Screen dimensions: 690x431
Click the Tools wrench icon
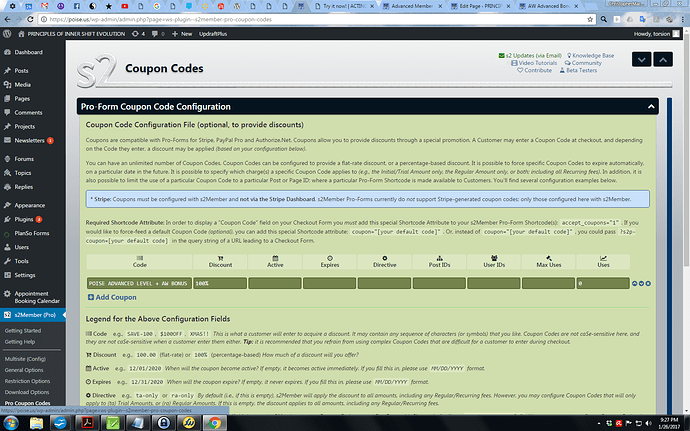click(x=7, y=261)
